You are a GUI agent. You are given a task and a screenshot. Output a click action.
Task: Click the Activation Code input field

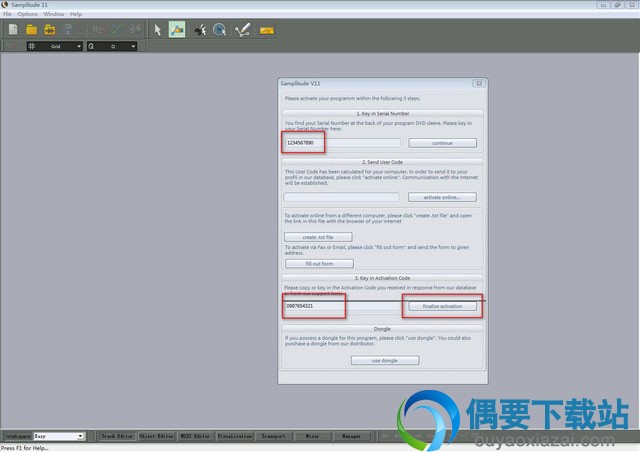pyautogui.click(x=342, y=306)
